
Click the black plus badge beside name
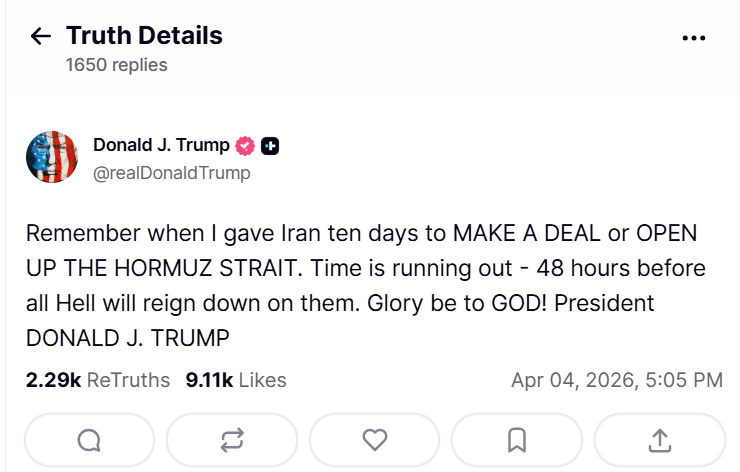coord(269,146)
